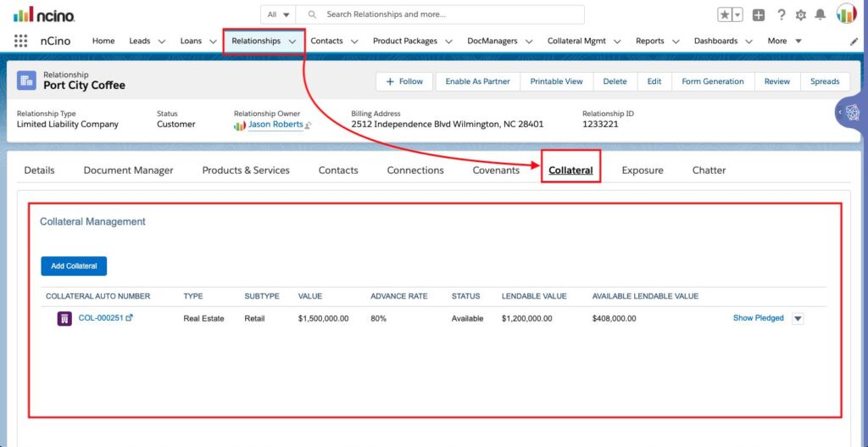
Task: Expand the Reports chevron
Action: (x=676, y=42)
